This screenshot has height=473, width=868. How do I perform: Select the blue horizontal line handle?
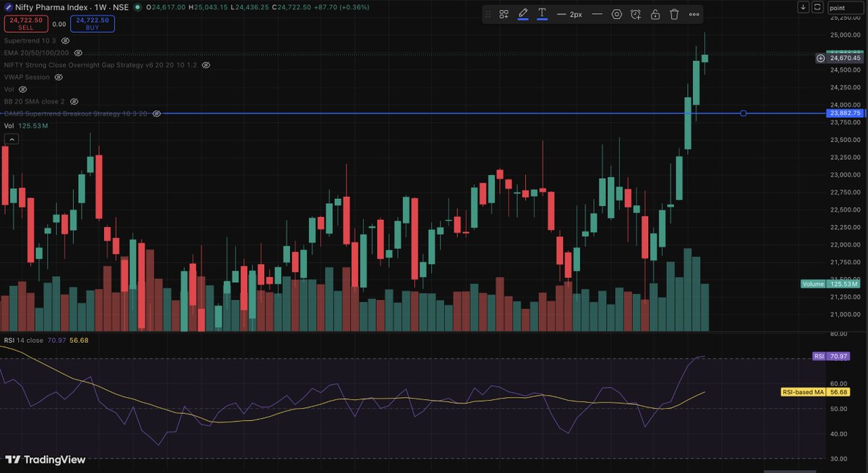click(x=743, y=114)
